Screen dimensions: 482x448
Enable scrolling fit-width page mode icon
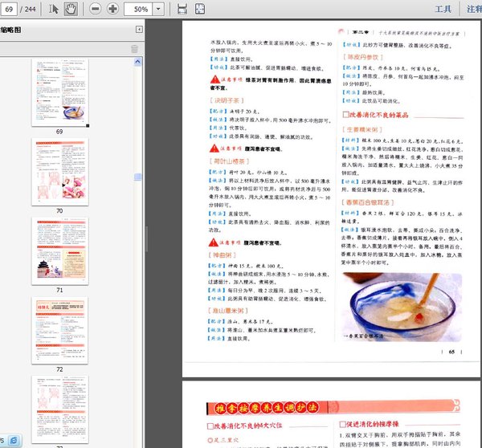[182, 9]
